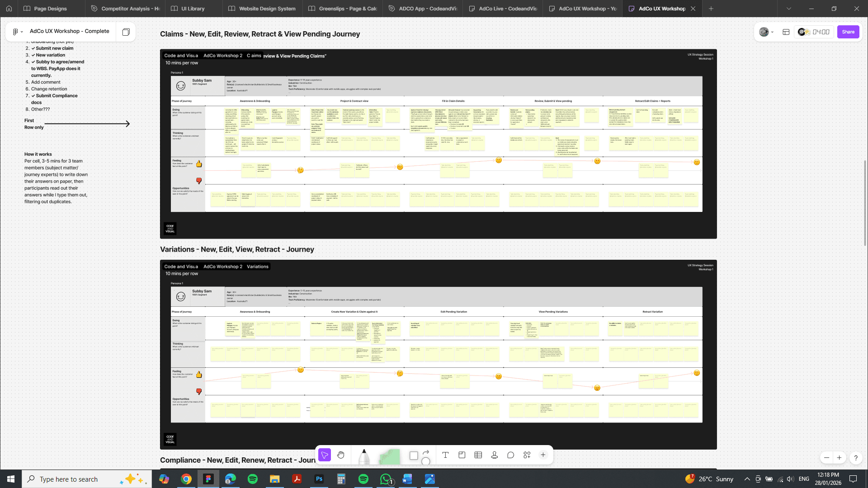The height and width of the screenshot is (488, 868).
Task: Open the Windows notification center icon
Action: pyautogui.click(x=853, y=479)
